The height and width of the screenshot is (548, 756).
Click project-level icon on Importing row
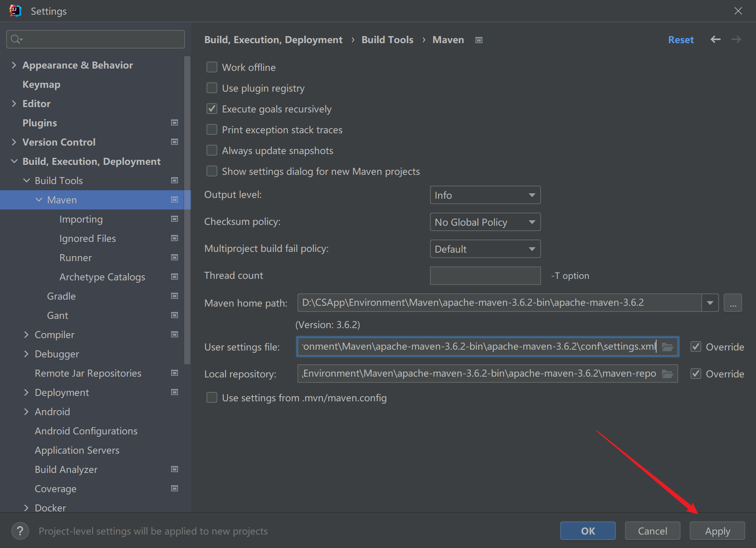175,219
